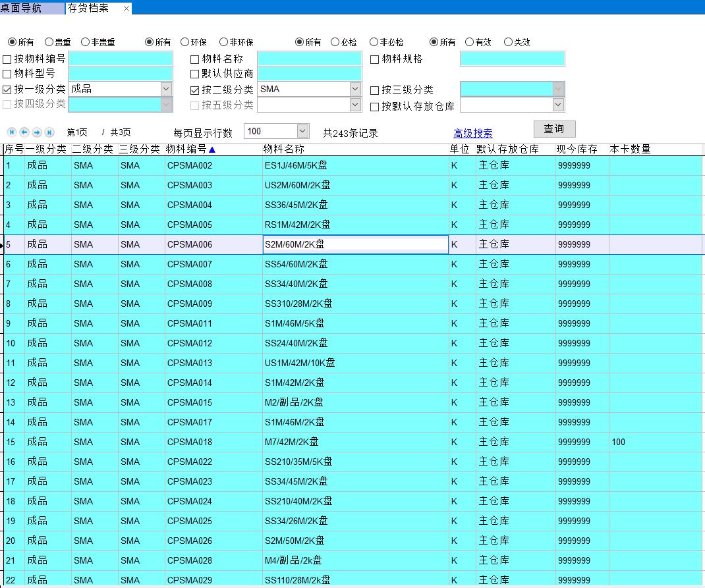This screenshot has height=588, width=705.
Task: Open the rows-per-page dropdown showing 100
Action: (x=302, y=132)
